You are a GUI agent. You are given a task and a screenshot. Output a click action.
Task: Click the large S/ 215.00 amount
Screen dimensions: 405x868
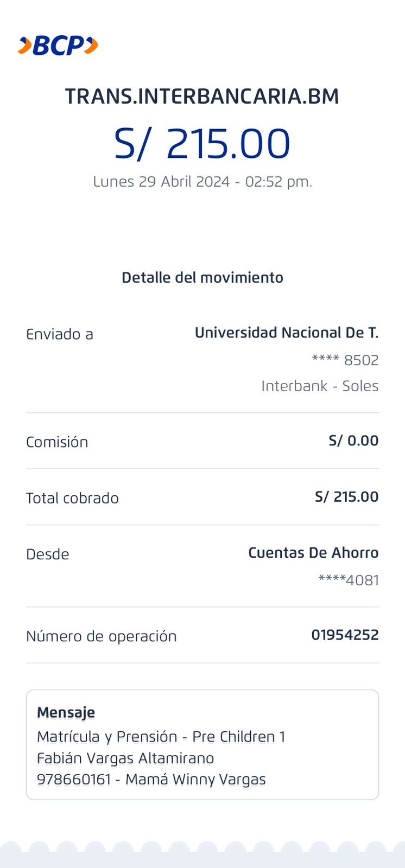tap(202, 144)
